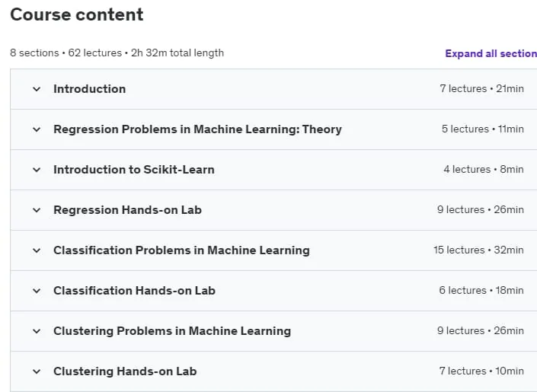Click chevron beside Clustering Problems in Machine Learning
This screenshot has height=392, width=537.
(37, 332)
